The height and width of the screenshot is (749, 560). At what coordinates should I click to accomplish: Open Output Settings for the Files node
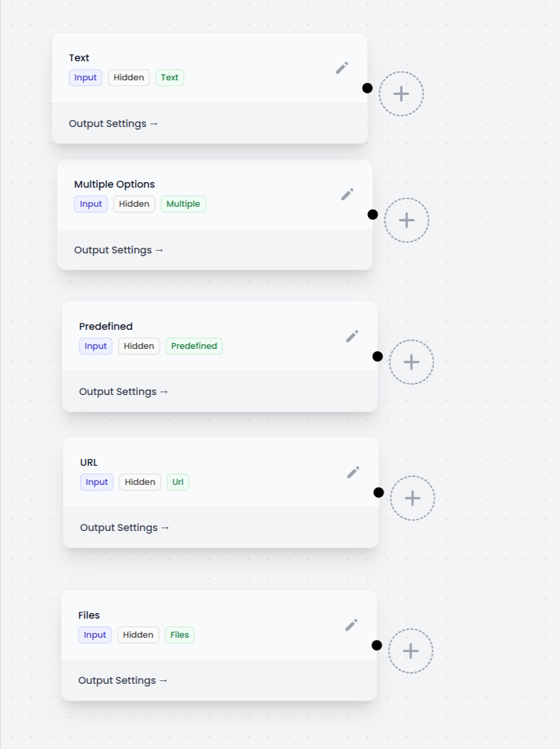[123, 680]
